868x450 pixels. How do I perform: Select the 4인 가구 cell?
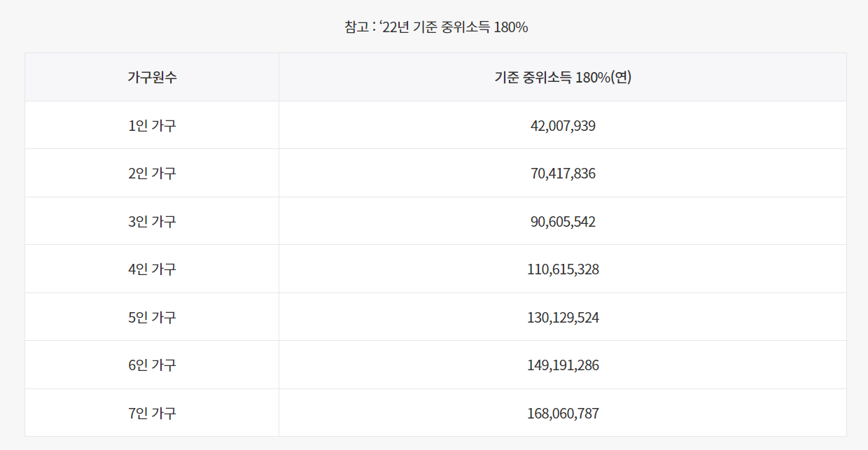[151, 268]
